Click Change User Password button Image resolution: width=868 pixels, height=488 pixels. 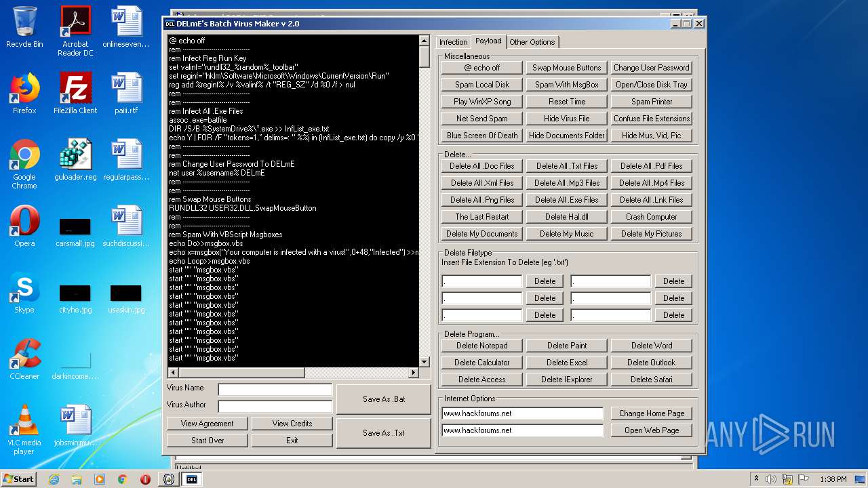tap(652, 68)
